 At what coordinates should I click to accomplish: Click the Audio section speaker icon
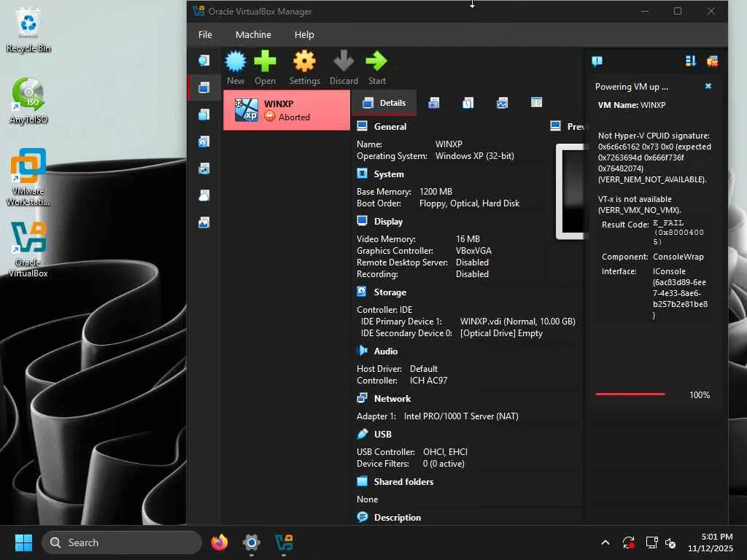tap(362, 351)
